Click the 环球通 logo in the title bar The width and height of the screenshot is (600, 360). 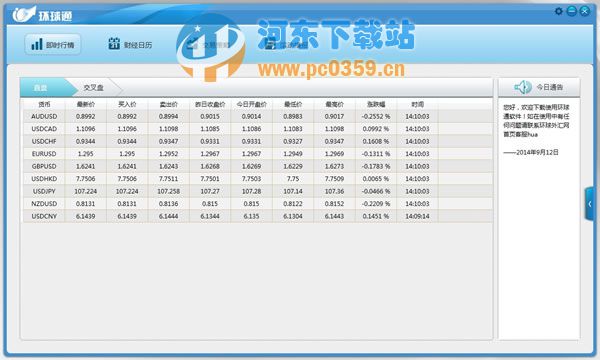click(x=42, y=15)
